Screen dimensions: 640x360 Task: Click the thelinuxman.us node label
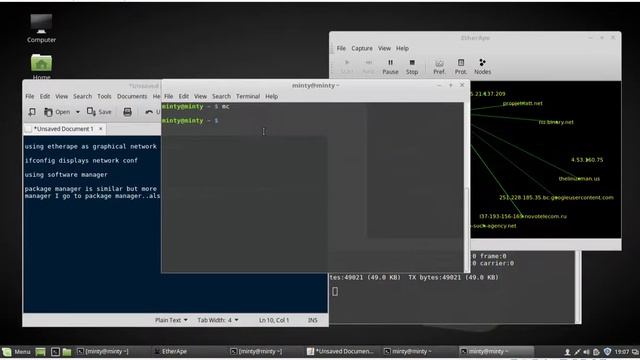click(x=579, y=179)
